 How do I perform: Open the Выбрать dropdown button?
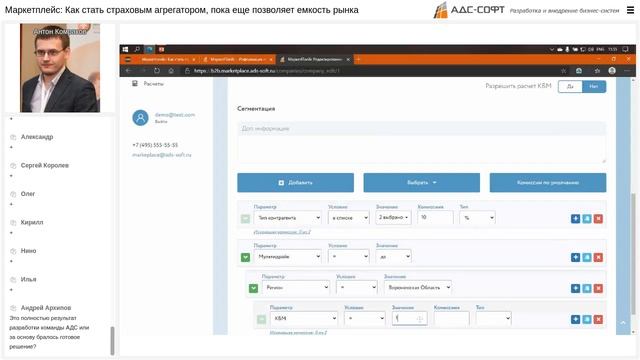(x=422, y=182)
